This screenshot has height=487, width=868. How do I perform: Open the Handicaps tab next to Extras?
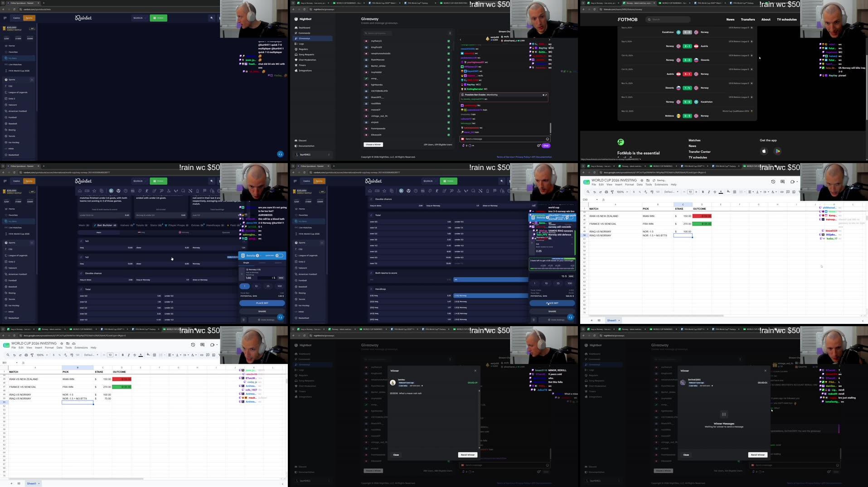tap(214, 225)
